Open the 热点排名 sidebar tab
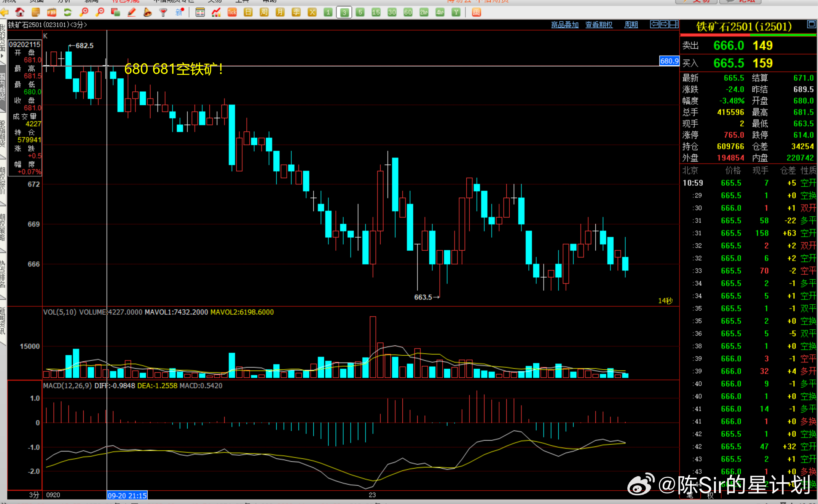This screenshot has height=504, width=818. 3,274
